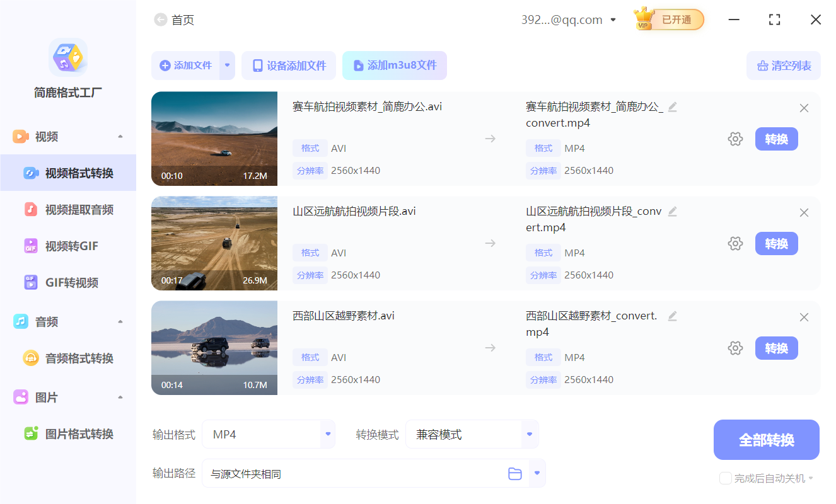Open the folder browser for 输出路径
Image resolution: width=836 pixels, height=504 pixels.
pos(514,472)
